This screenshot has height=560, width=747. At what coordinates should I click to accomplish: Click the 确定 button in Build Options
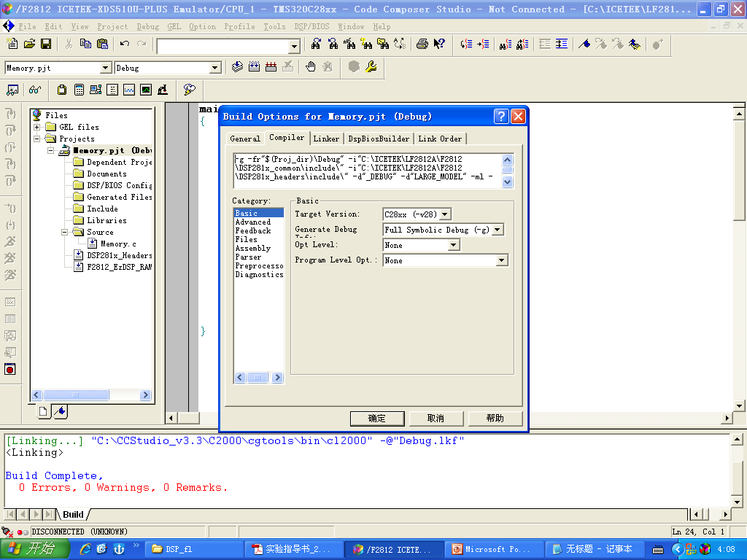pyautogui.click(x=377, y=418)
